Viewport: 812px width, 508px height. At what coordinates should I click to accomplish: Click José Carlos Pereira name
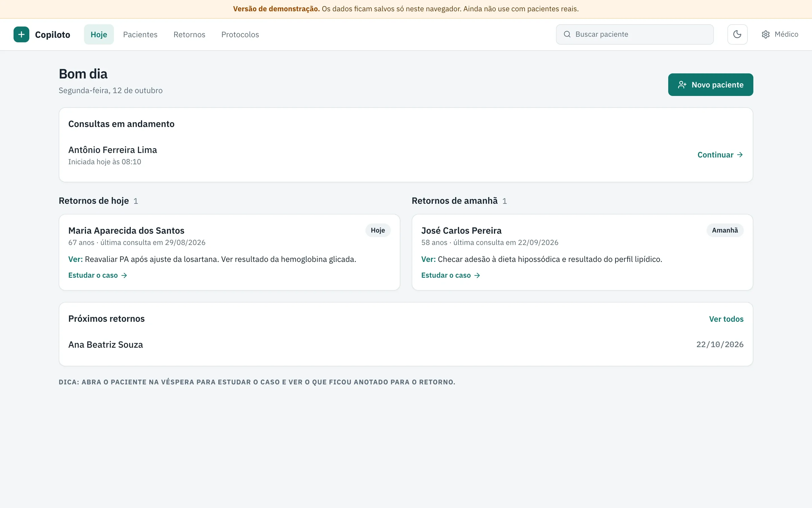(x=461, y=231)
